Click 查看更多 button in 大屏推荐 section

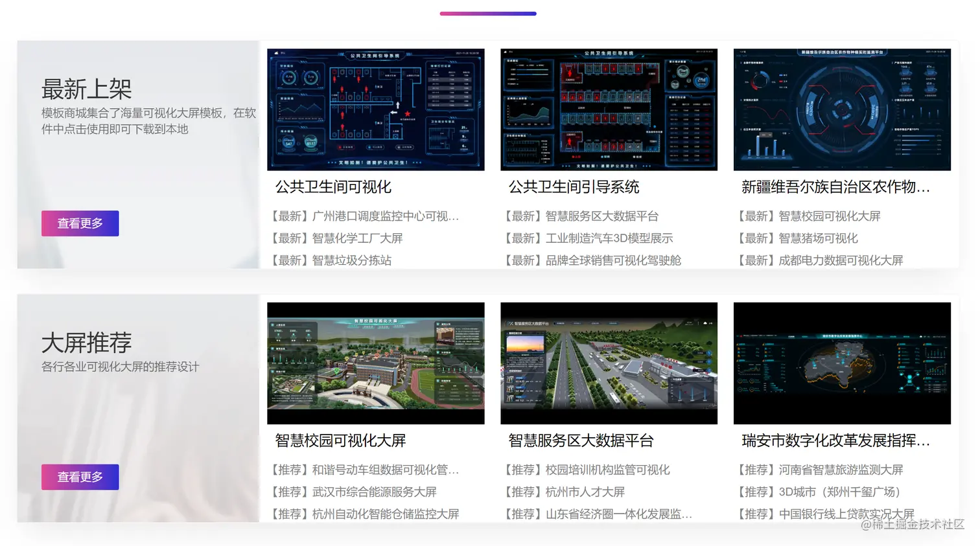(x=80, y=477)
